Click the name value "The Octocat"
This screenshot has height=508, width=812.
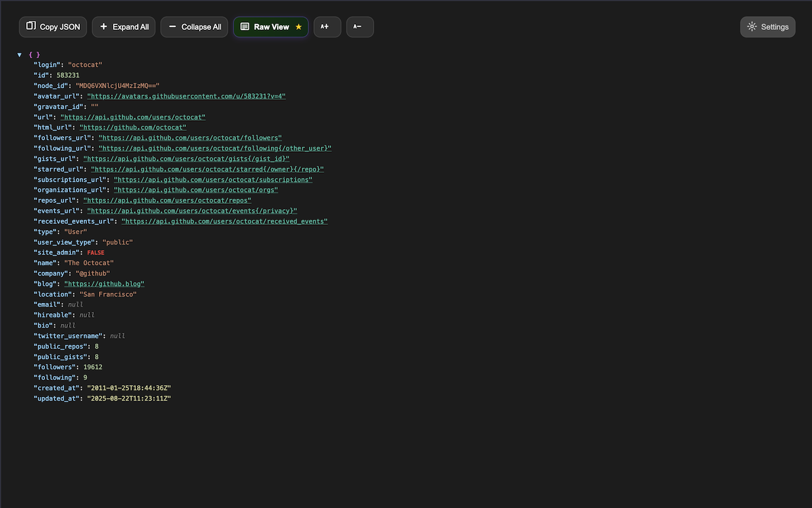coord(89,263)
